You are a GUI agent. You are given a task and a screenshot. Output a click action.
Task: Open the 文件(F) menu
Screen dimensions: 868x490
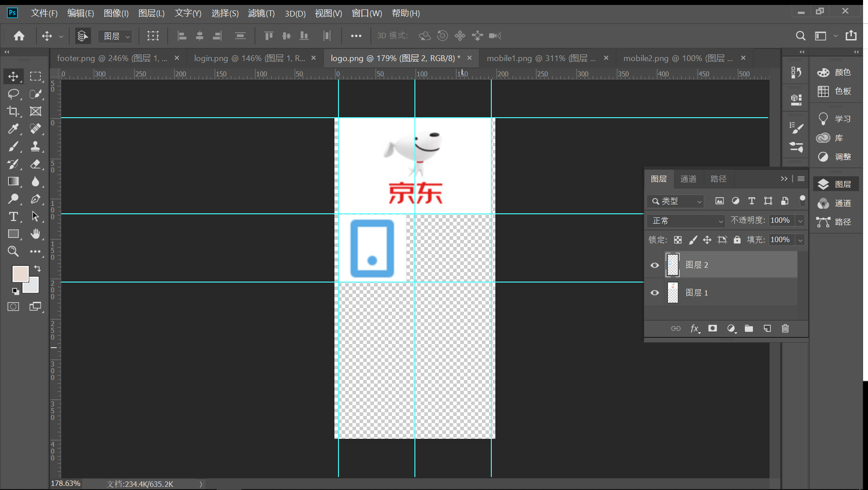[x=44, y=13]
